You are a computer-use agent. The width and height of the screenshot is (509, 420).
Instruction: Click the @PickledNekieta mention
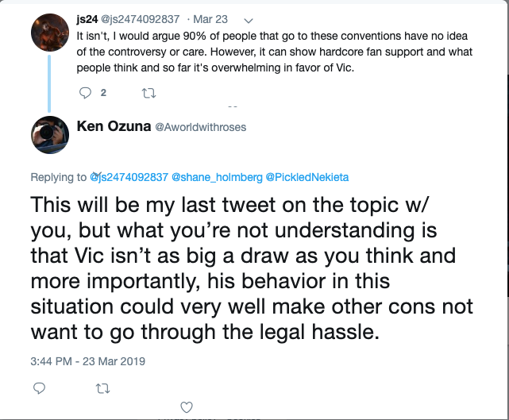tap(307, 177)
